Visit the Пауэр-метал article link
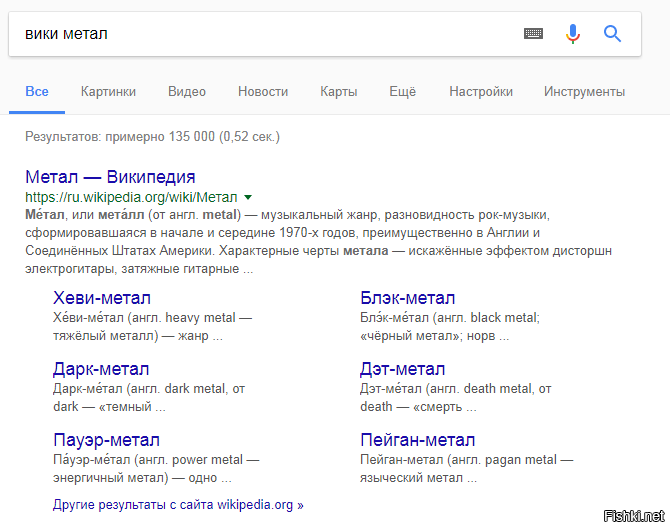 click(106, 440)
